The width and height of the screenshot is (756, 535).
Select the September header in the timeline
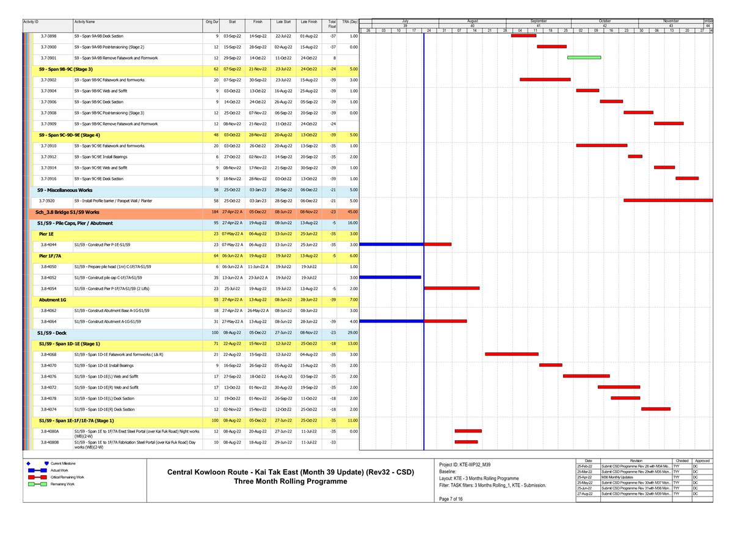pos(537,20)
